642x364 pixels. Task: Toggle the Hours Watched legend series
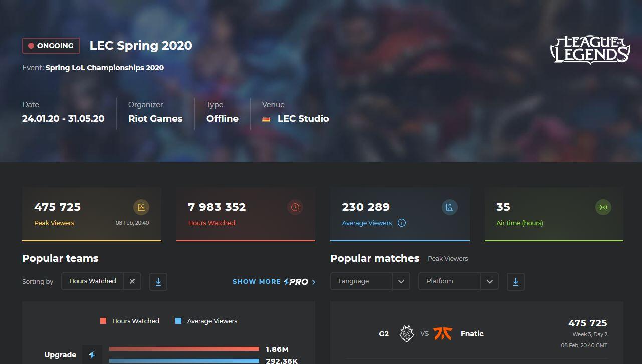tap(130, 321)
